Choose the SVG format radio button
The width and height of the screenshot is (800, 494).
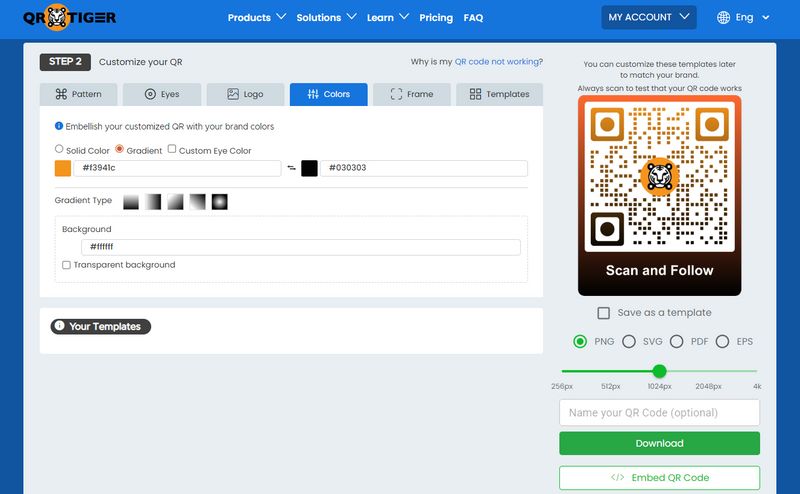(x=629, y=341)
